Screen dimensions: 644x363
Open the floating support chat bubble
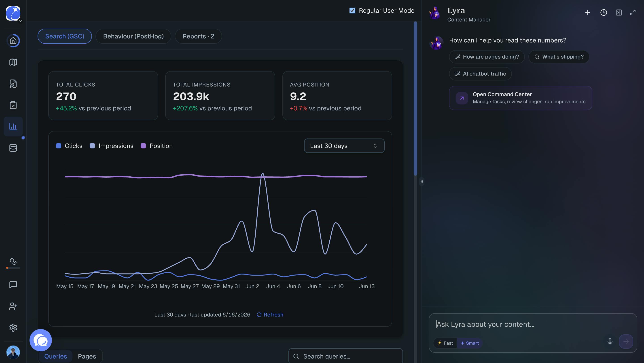41,340
